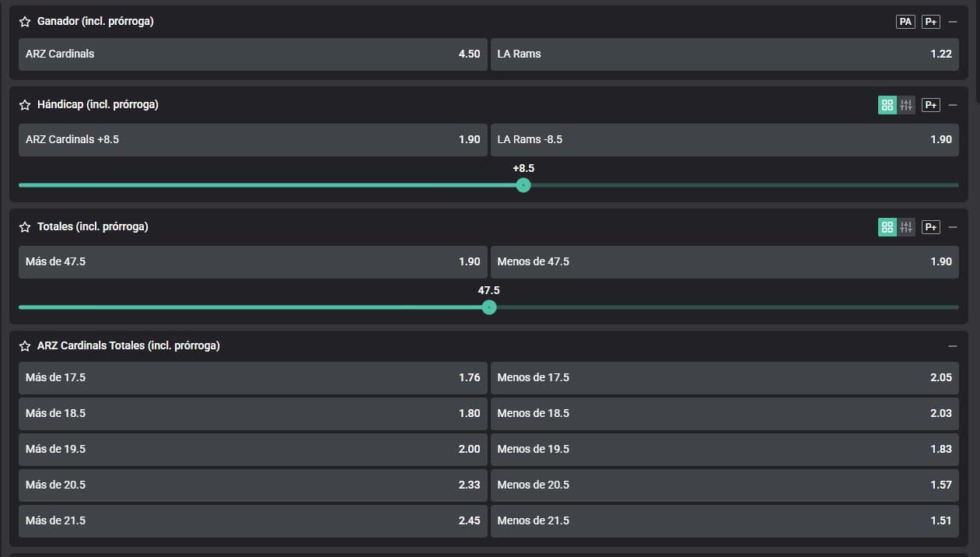Select LA Rams -8.5 handicap bet
The image size is (980, 557).
(724, 140)
